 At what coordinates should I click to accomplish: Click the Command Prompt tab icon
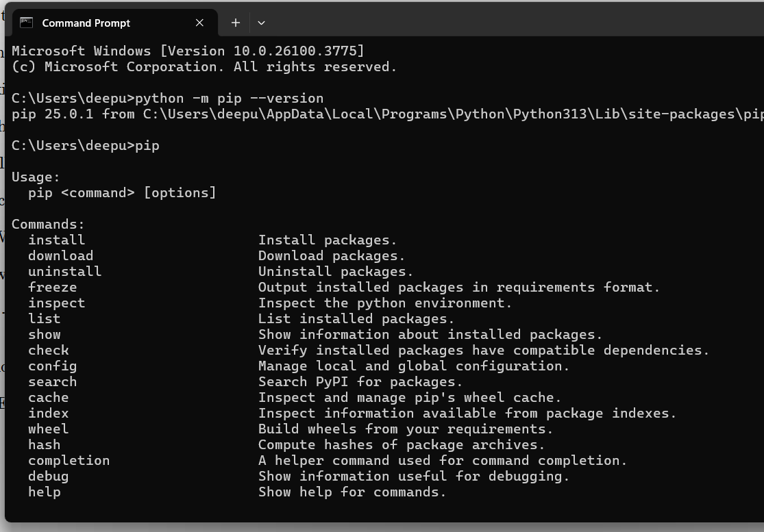26,23
